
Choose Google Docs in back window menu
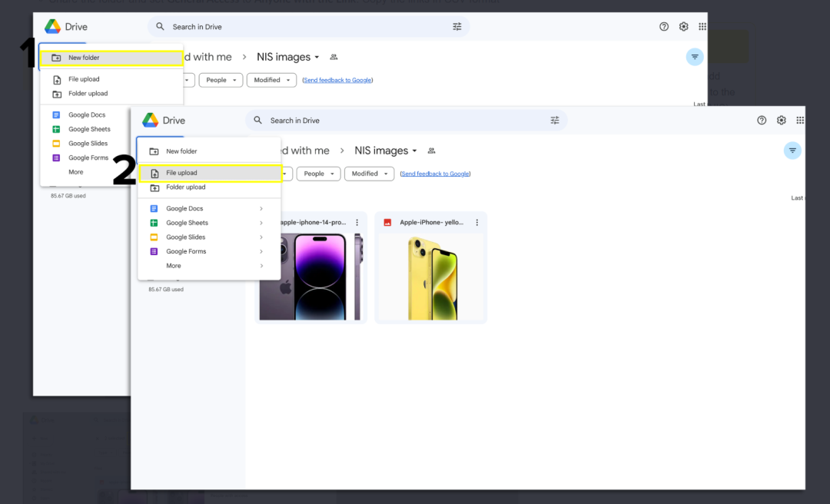click(x=86, y=115)
